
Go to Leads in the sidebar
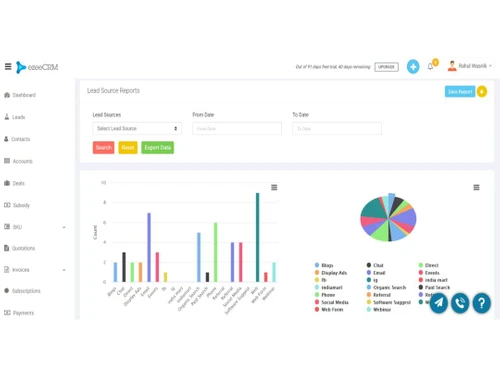coord(15,117)
